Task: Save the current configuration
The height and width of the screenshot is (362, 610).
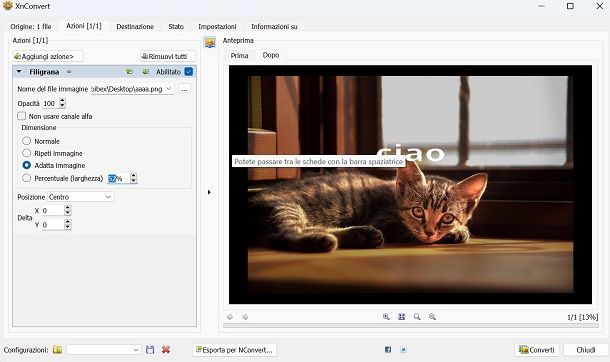Action: (x=150, y=350)
